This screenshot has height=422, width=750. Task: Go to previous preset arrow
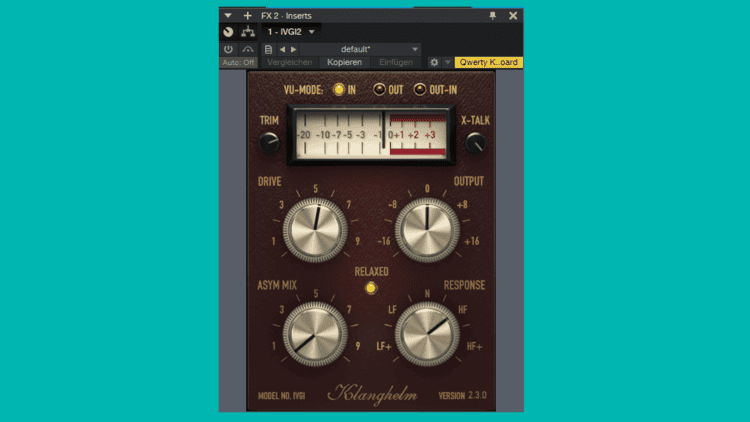pos(282,49)
